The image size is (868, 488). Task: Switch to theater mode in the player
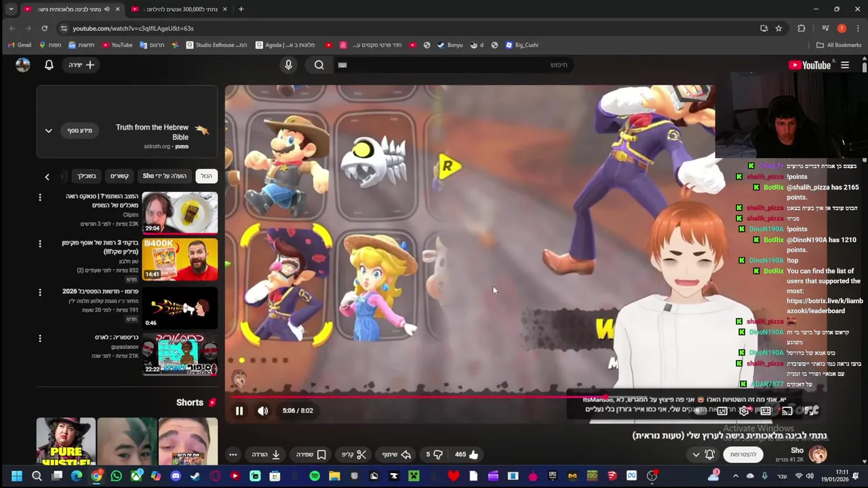coord(766,411)
